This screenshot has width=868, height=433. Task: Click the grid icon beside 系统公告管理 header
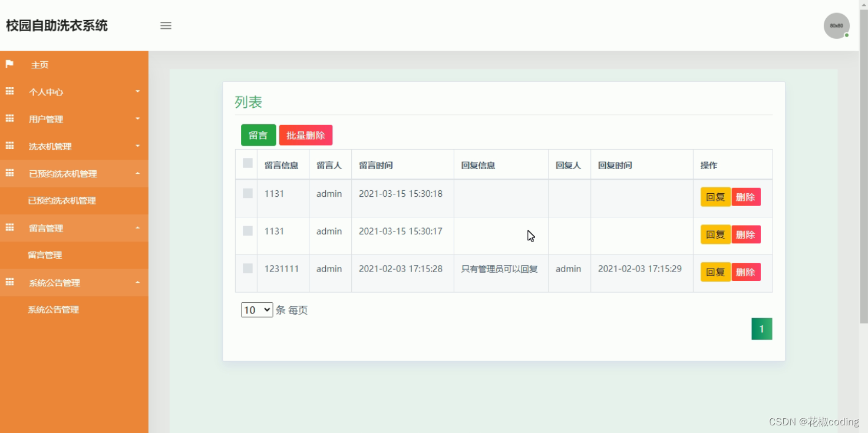coord(9,282)
